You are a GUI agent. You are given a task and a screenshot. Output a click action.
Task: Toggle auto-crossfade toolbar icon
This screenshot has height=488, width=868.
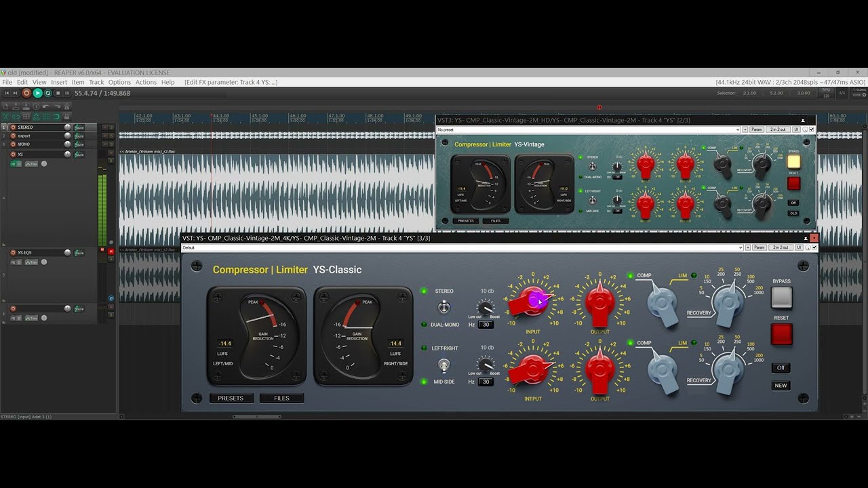point(5,117)
